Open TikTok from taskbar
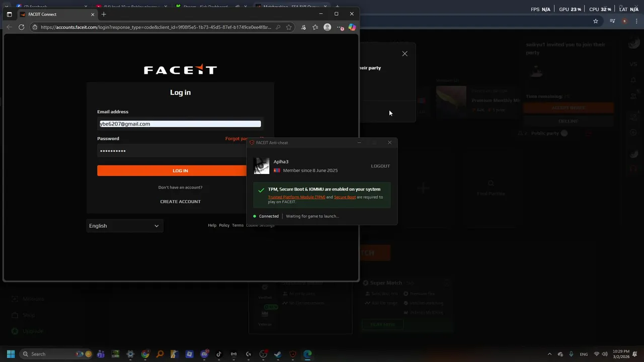644x362 pixels. tap(219, 354)
